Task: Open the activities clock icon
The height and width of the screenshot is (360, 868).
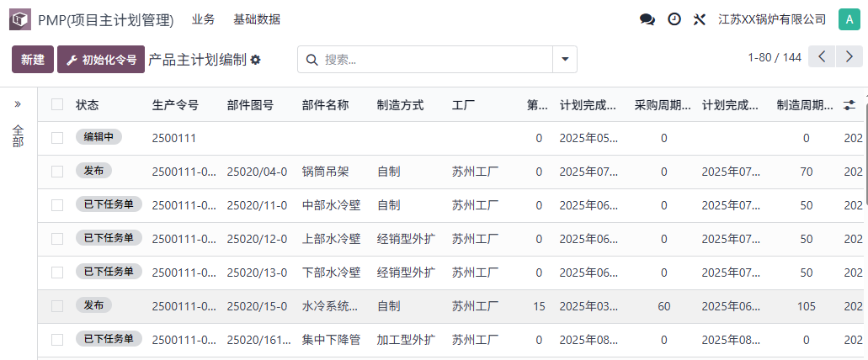Action: [674, 19]
